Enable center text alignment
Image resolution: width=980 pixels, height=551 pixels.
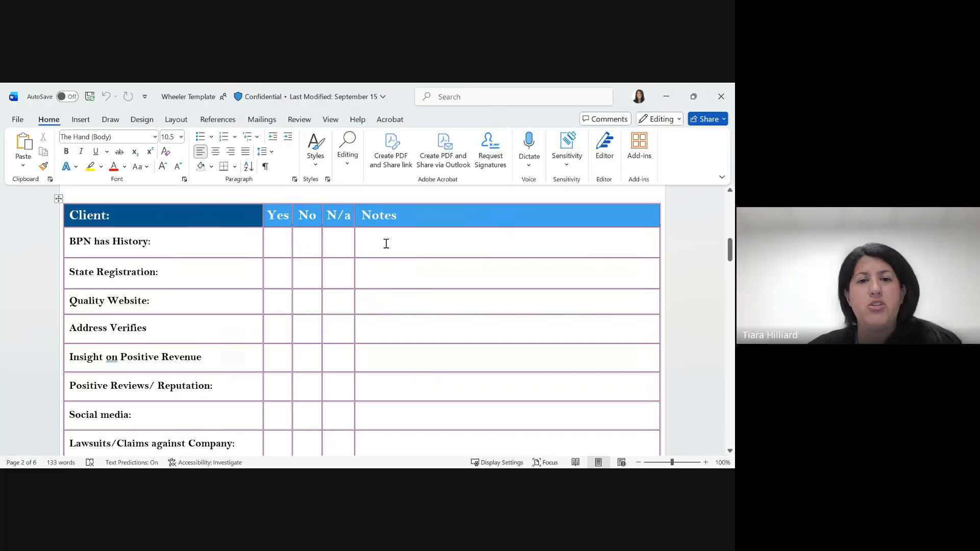pos(215,151)
